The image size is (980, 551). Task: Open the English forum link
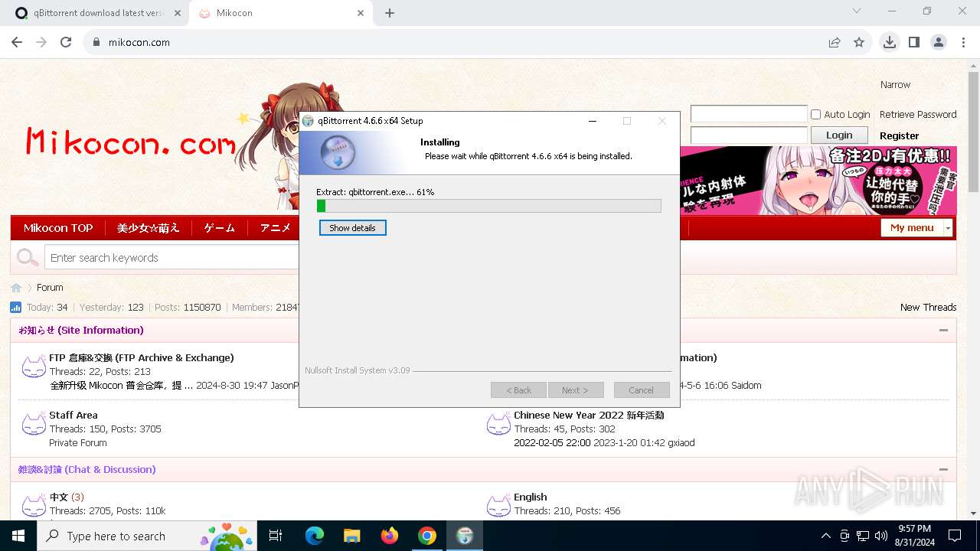(530, 497)
